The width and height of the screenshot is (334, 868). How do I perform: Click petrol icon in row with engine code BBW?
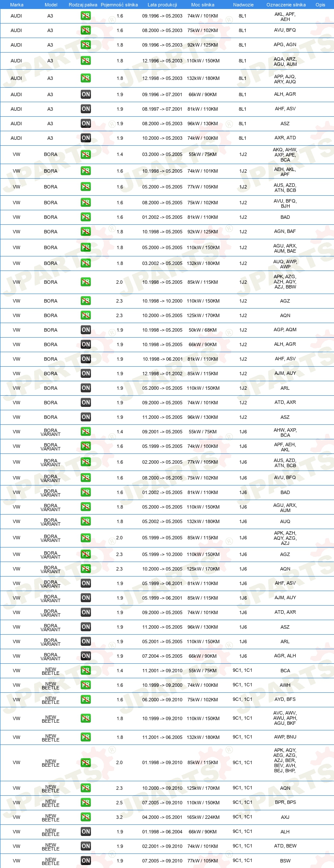85,282
